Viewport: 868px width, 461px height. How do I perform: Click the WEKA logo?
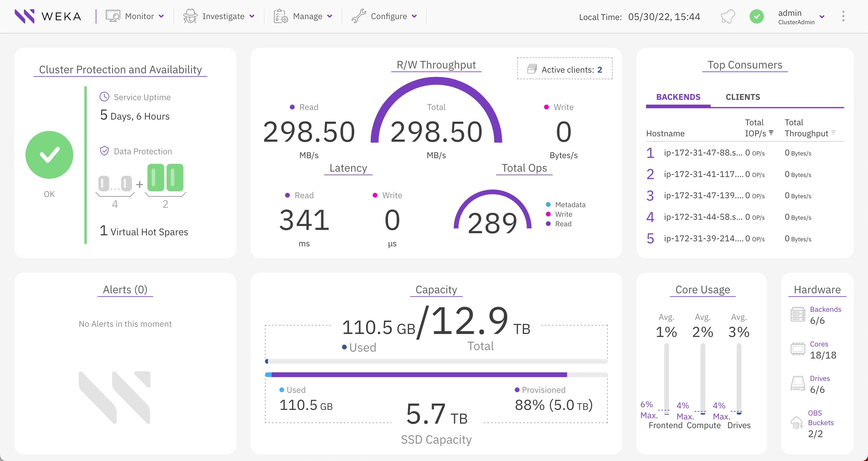[x=47, y=16]
